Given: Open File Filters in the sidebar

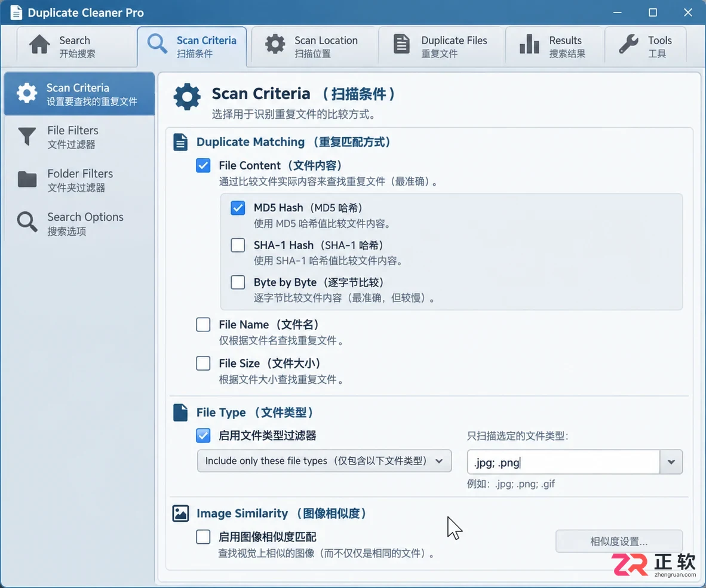Looking at the screenshot, I should point(79,137).
